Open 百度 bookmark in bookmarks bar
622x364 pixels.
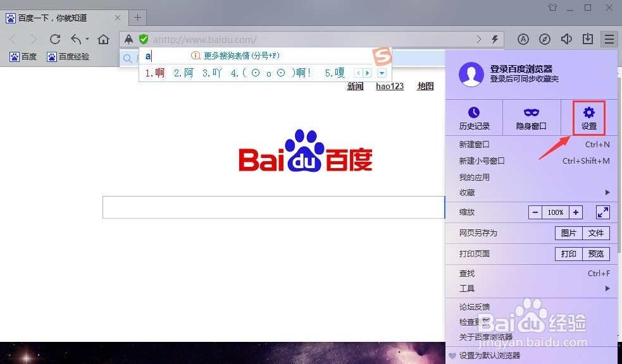point(23,57)
